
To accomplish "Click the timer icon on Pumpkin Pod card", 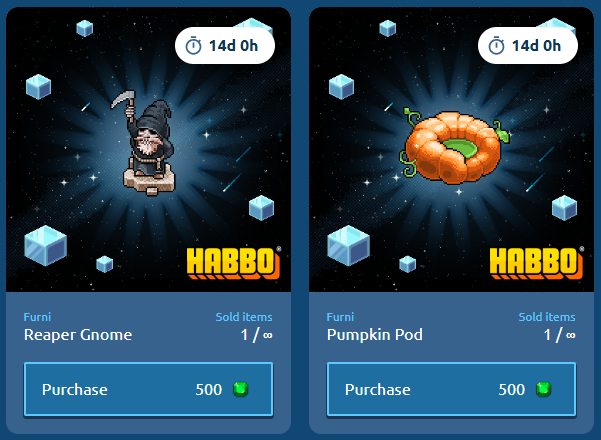I will 496,46.
